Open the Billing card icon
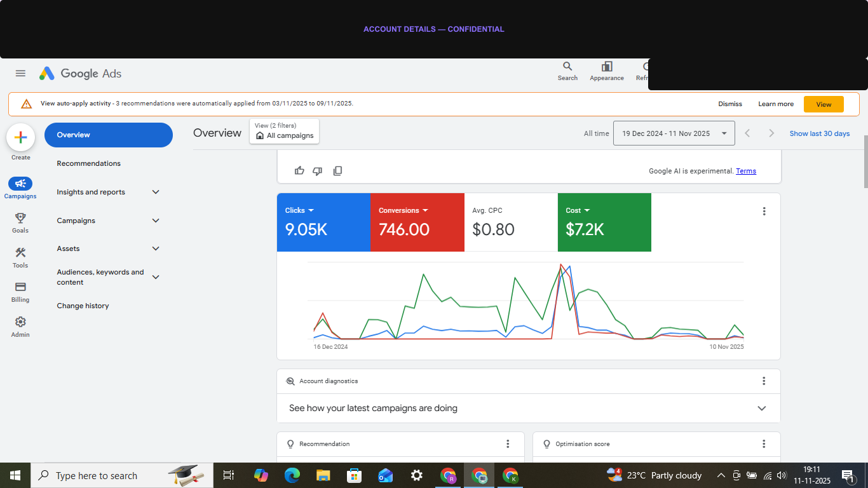The width and height of the screenshot is (868, 488). [x=20, y=287]
